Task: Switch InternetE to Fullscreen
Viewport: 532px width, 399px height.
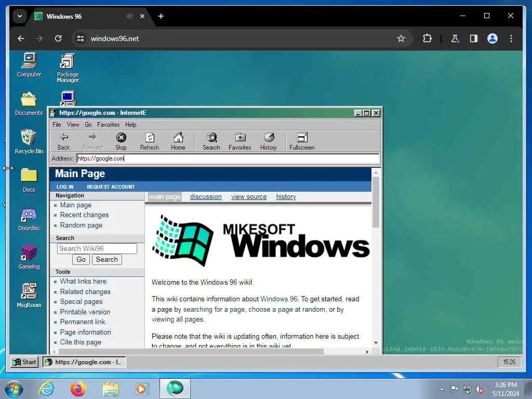Action: pyautogui.click(x=302, y=141)
